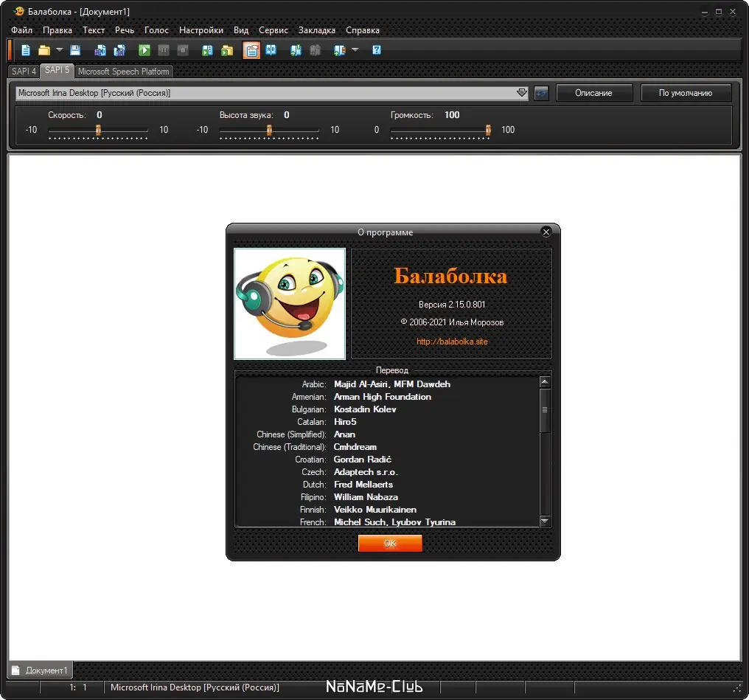Open the AB dictionary book icon

pos(271,49)
